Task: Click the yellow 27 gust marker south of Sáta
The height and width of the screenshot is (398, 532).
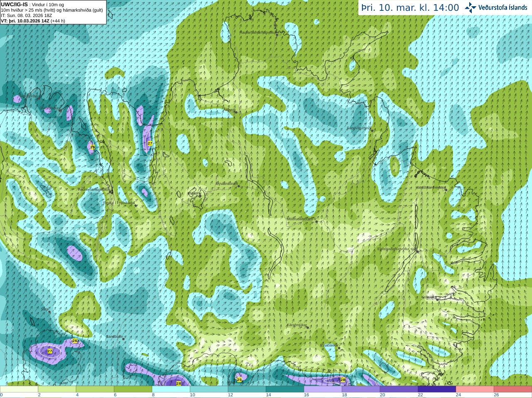Action: coord(50,351)
